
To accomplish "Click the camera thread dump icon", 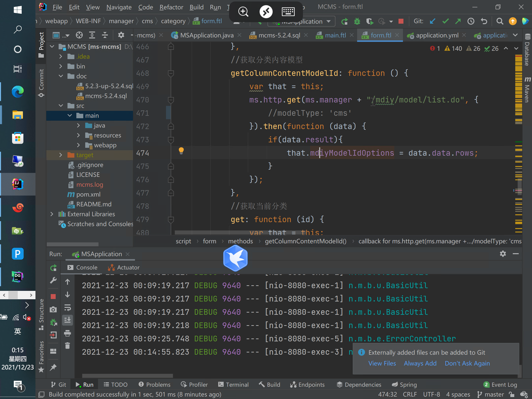I will (x=53, y=310).
